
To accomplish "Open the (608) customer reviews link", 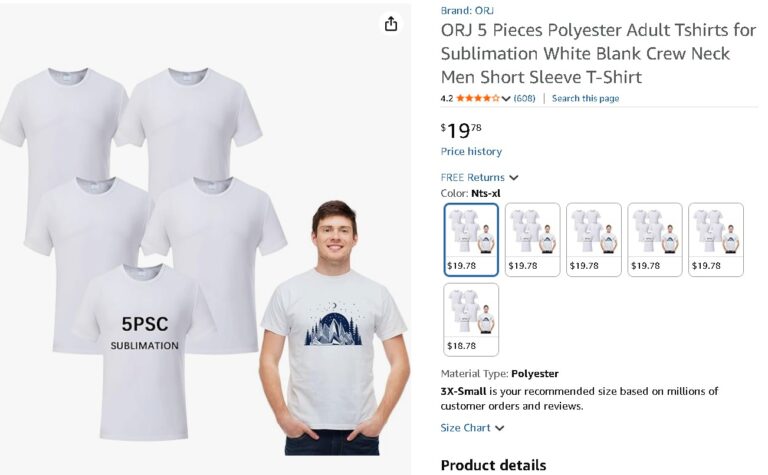I will [525, 98].
